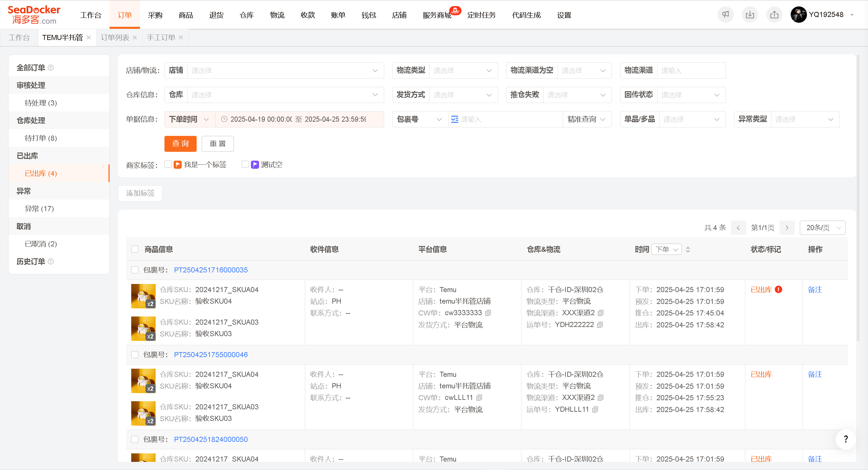868x470 pixels.
Task: Open the 20条/页 page size dropdown
Action: 823,228
